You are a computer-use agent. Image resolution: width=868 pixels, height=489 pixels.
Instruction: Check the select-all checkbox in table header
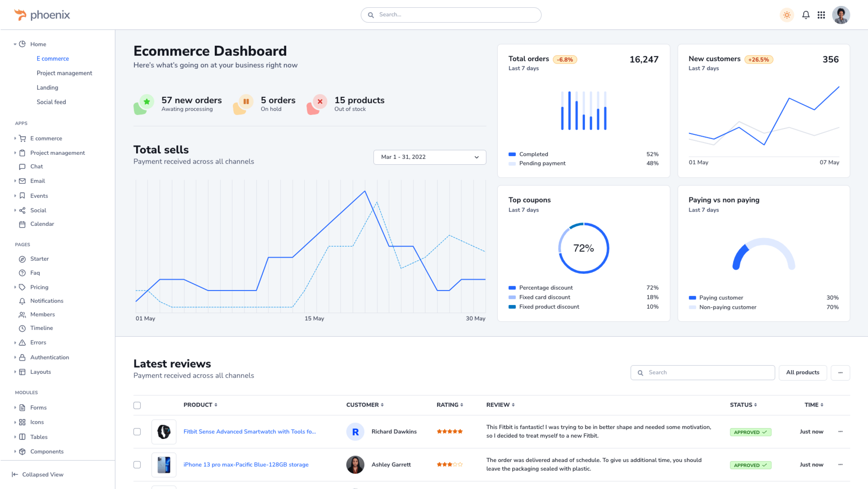point(137,405)
